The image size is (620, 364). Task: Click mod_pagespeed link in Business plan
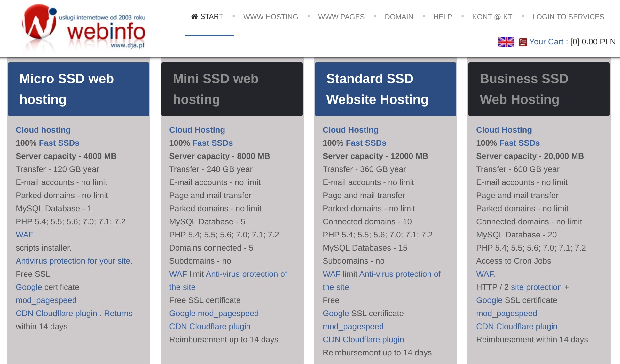[507, 313]
